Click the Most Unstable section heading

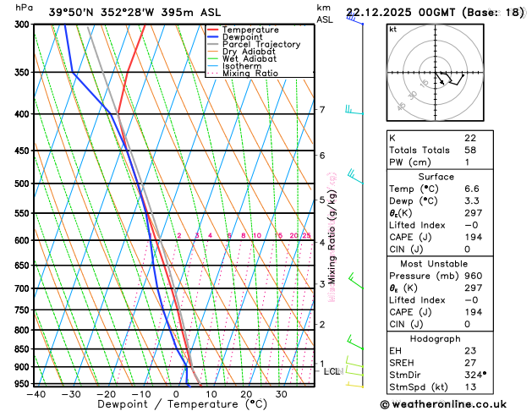pos(434,264)
